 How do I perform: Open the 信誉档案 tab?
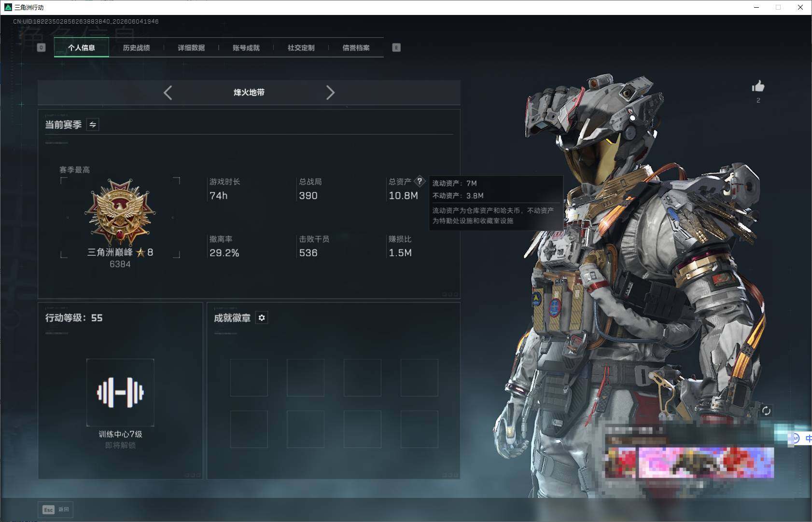pos(356,47)
